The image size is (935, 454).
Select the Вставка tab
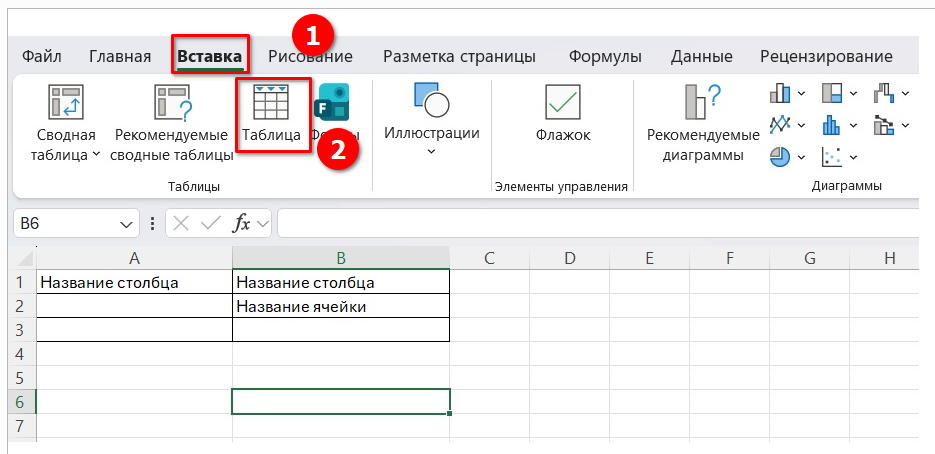click(x=210, y=57)
